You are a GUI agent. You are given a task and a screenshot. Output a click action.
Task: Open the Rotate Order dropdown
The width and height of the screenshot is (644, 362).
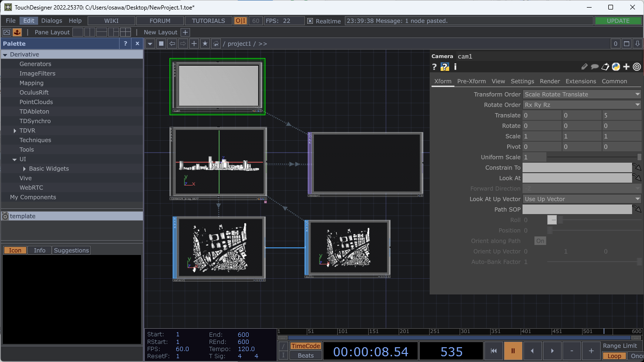tap(581, 105)
